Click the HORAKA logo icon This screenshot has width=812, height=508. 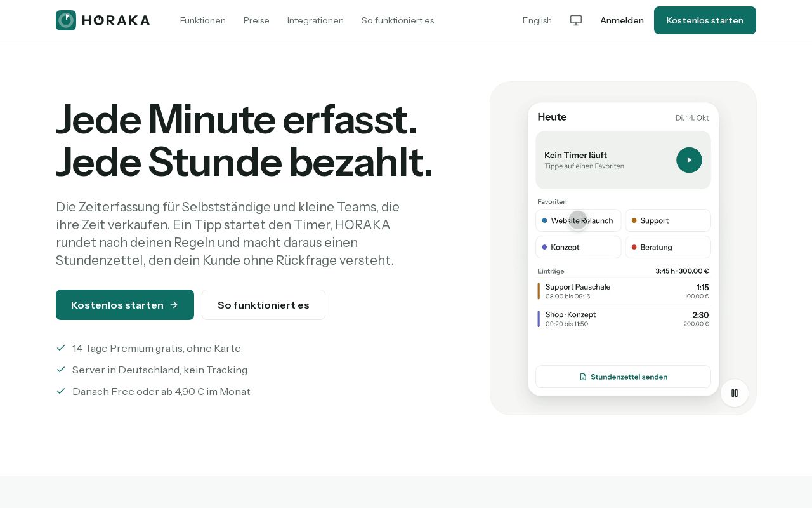(x=66, y=20)
